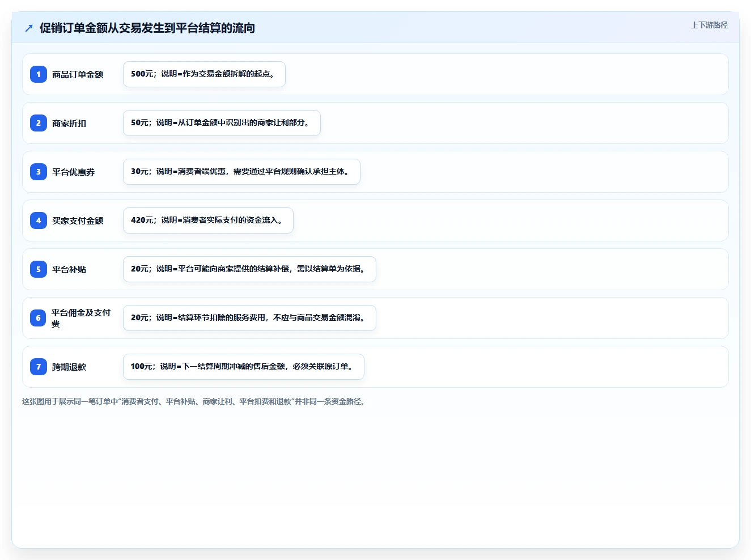This screenshot has width=751, height=560.
Task: Open the 30元 消费者端优惠 description box
Action: point(241,172)
